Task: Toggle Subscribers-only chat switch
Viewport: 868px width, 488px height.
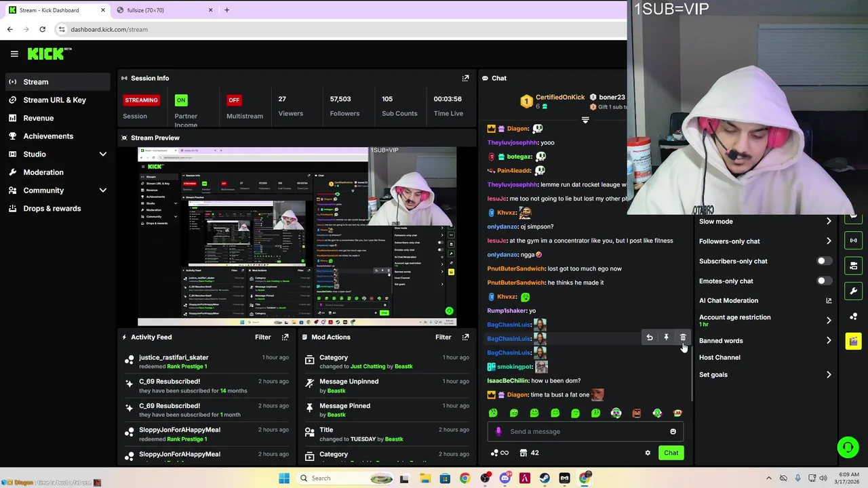Action: (x=823, y=261)
